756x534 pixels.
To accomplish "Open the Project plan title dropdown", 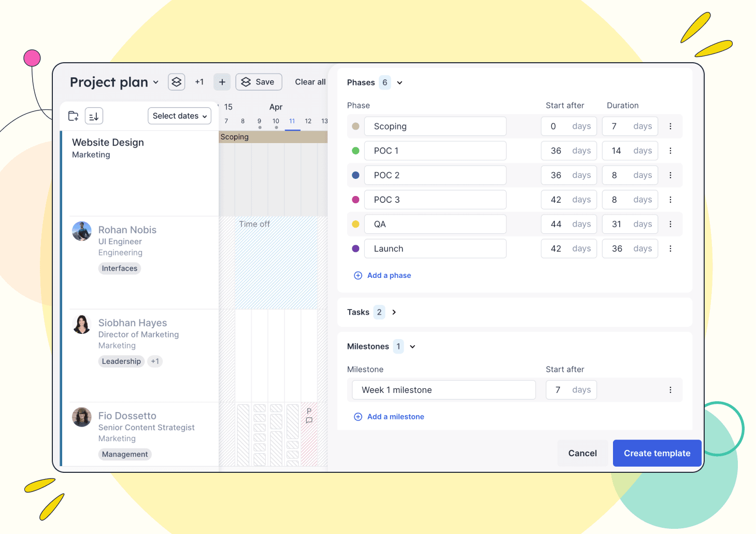I will click(156, 82).
